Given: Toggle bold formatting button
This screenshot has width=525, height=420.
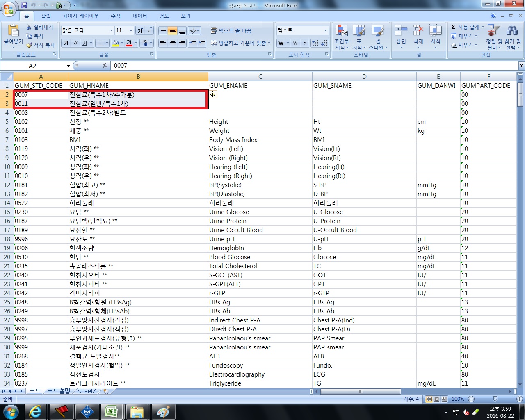Looking at the screenshot, I should point(66,43).
